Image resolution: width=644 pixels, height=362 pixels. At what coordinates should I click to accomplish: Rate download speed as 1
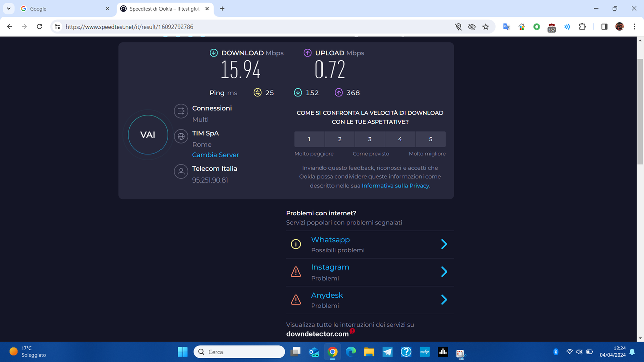pos(309,139)
